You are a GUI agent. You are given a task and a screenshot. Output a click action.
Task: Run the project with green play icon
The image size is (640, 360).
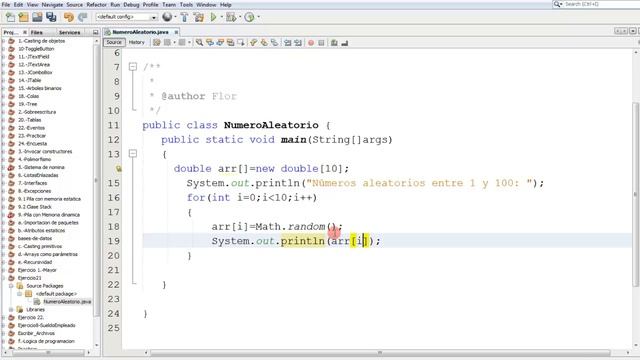pos(213,17)
